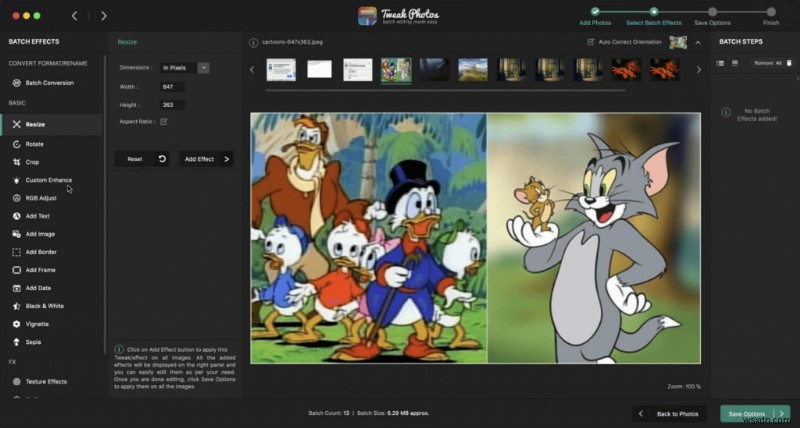Click the file info icon beside filename

(252, 42)
